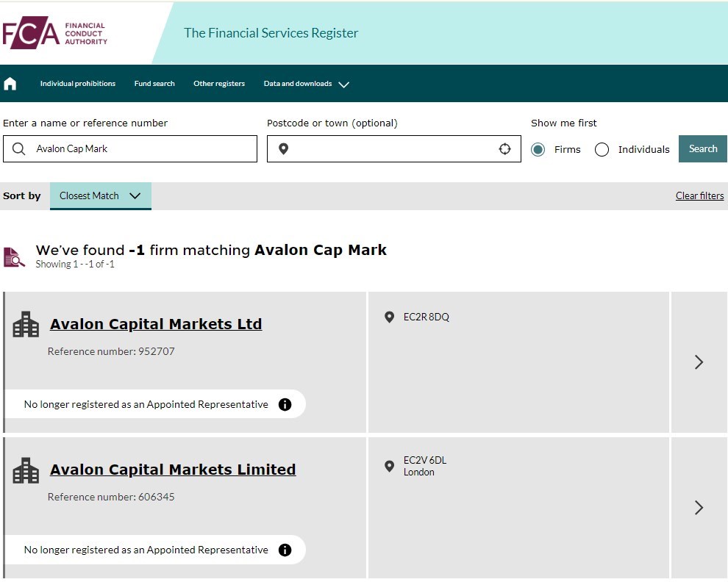Click status label under Avalon Capital Markets Ltd
The width and height of the screenshot is (728, 582).
pyautogui.click(x=146, y=405)
